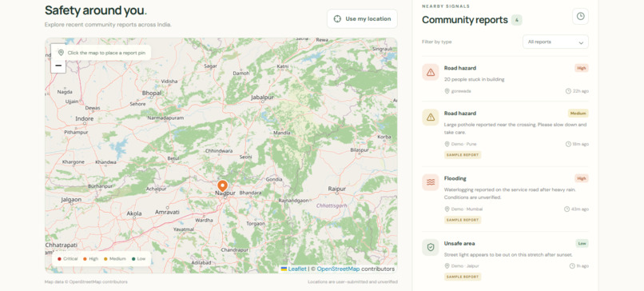Click Chandrapur on the map
This screenshot has height=291, width=644.
[235, 250]
